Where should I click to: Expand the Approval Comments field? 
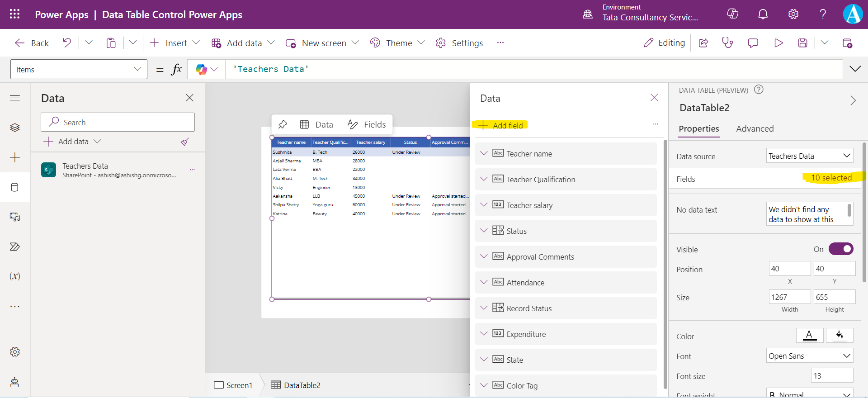(484, 256)
